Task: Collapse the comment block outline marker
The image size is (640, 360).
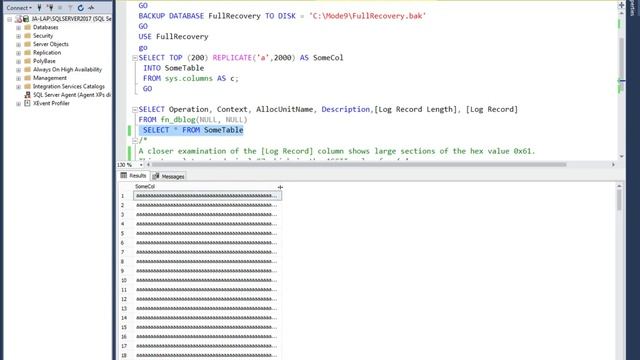Action: coord(135,141)
